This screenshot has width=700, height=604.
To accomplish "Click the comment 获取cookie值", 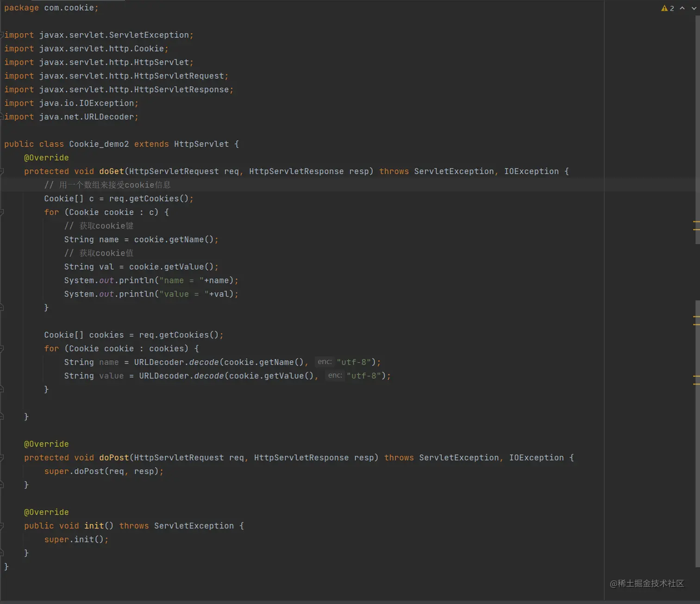I will (99, 253).
